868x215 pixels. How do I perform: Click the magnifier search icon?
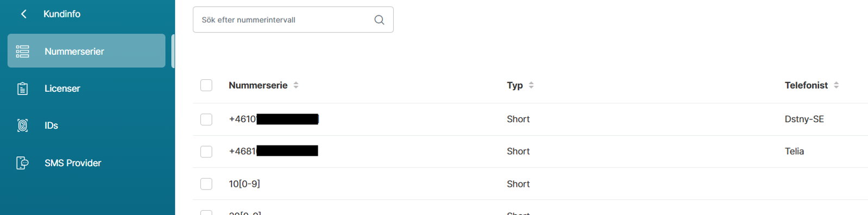coord(379,20)
